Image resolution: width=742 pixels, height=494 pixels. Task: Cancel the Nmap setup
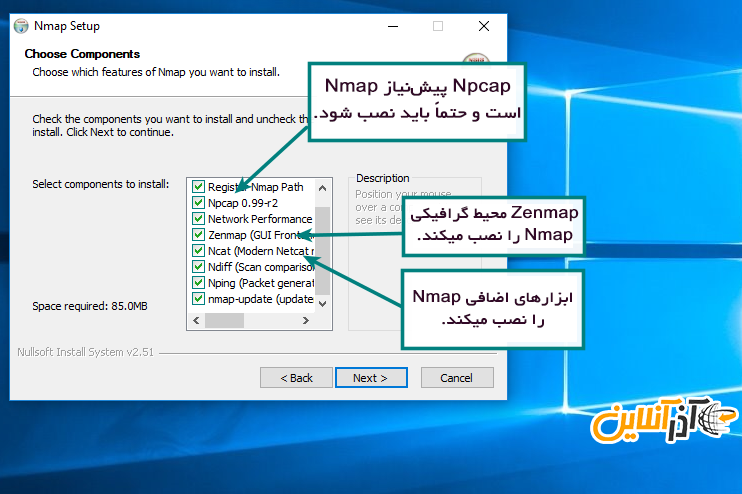tap(457, 378)
